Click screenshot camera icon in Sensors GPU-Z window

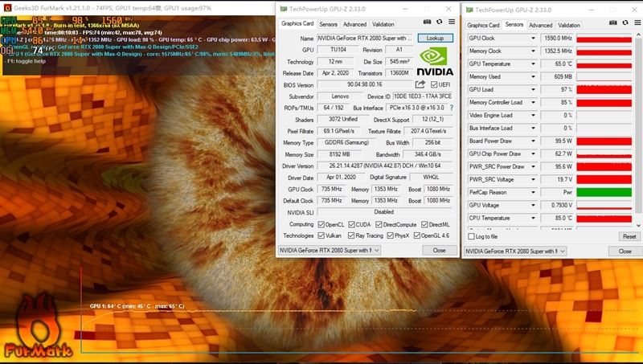[x=613, y=23]
